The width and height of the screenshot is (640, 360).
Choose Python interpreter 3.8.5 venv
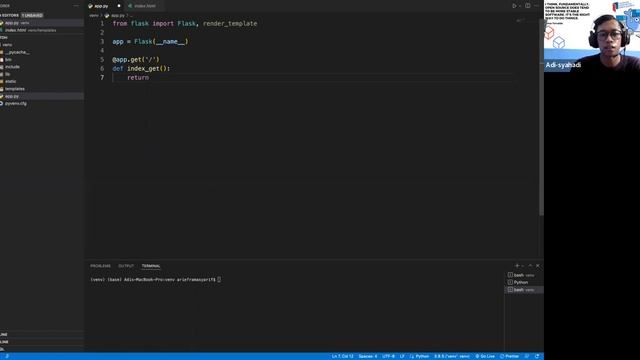coord(452,356)
